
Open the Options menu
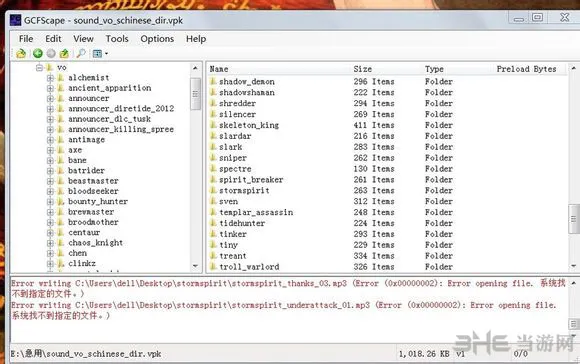tap(157, 39)
